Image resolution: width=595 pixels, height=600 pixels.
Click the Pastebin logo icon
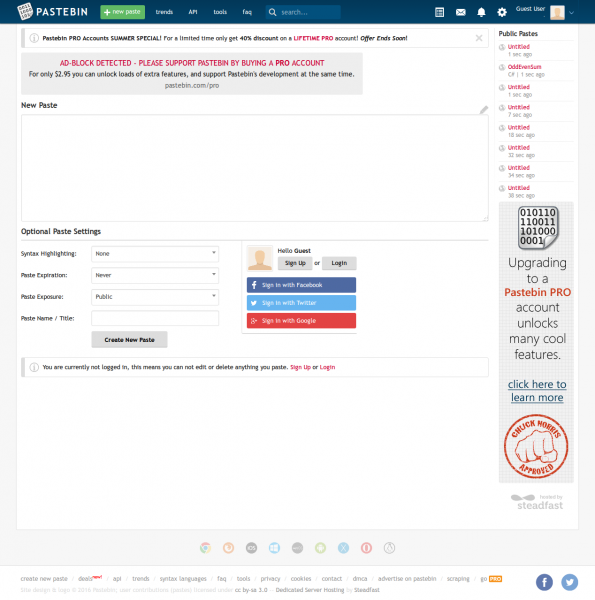point(25,11)
